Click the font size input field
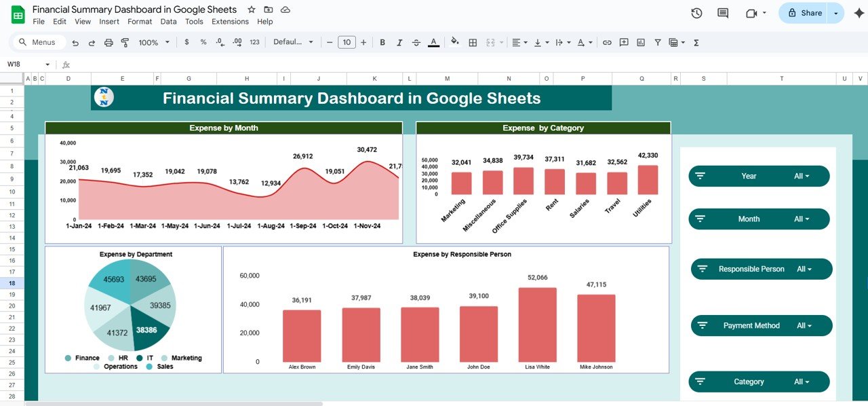Viewport: 868px width, 406px height. click(347, 42)
